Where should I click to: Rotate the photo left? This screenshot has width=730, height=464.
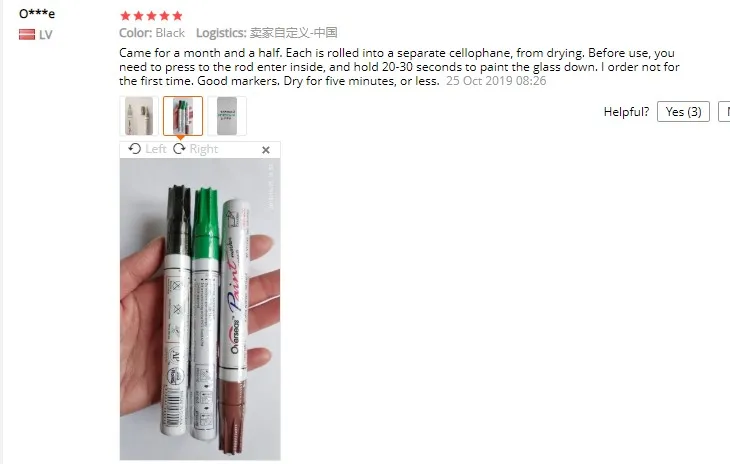[x=135, y=149]
